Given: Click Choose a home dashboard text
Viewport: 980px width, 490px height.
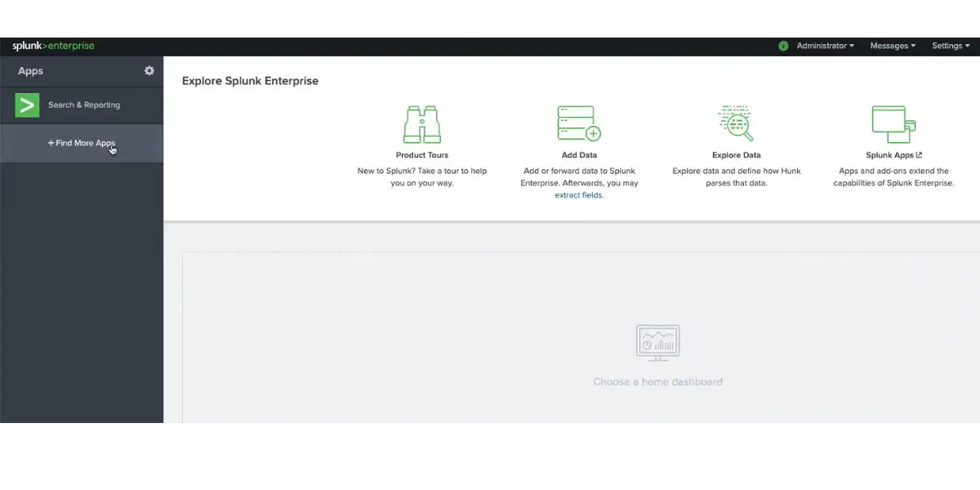Looking at the screenshot, I should (657, 381).
